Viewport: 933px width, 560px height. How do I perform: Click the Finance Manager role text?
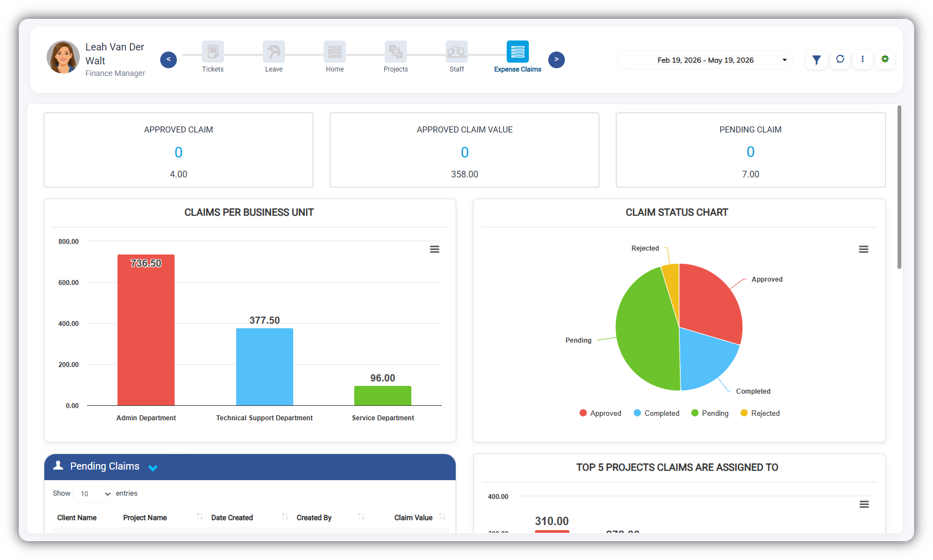click(115, 73)
